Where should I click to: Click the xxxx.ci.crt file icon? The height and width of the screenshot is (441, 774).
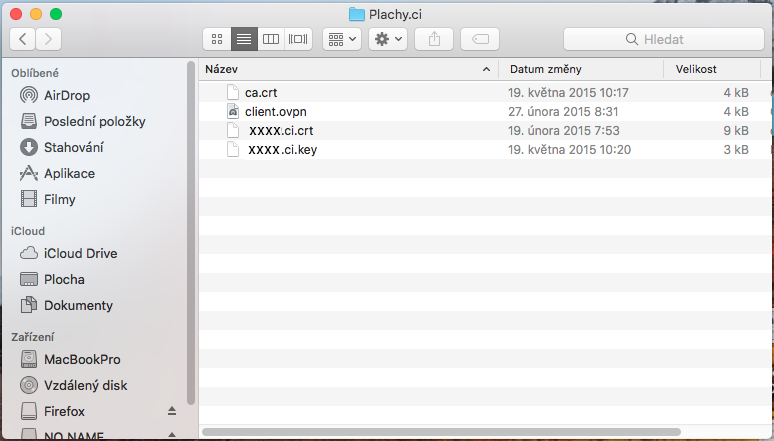tap(232, 130)
